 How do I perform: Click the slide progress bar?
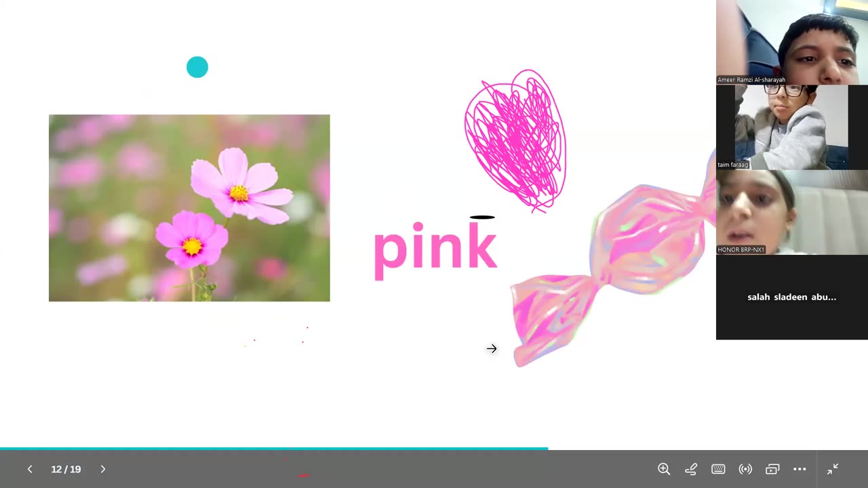click(x=434, y=449)
